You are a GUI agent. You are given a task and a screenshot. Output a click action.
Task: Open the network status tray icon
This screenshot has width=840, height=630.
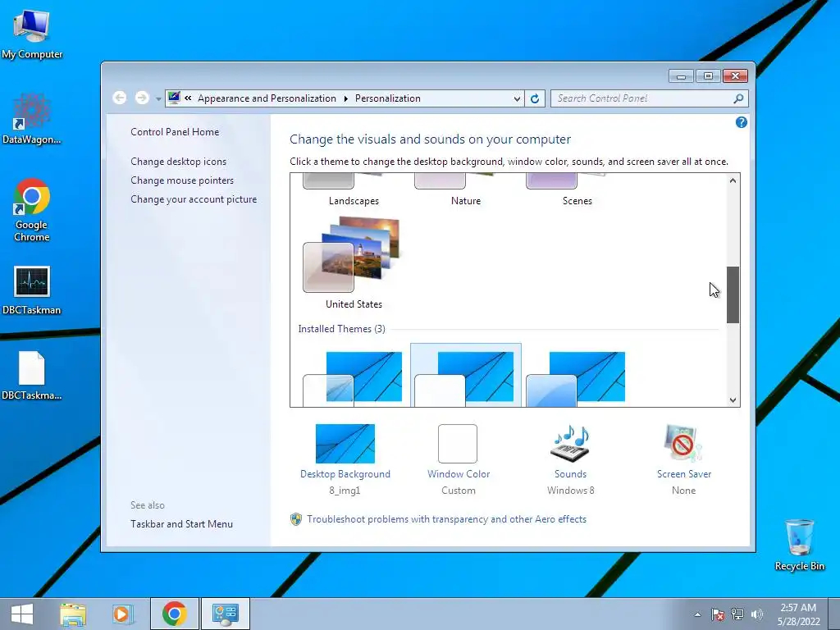(x=737, y=614)
